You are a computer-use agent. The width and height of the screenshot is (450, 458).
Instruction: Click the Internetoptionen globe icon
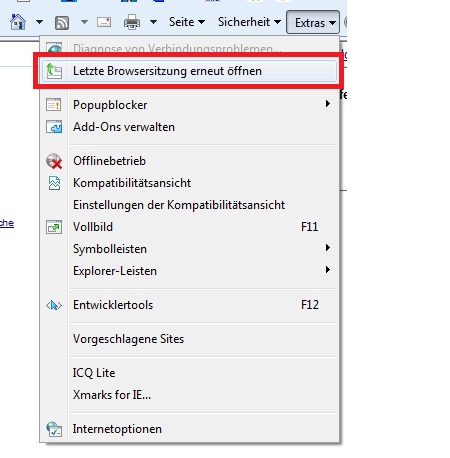(54, 429)
